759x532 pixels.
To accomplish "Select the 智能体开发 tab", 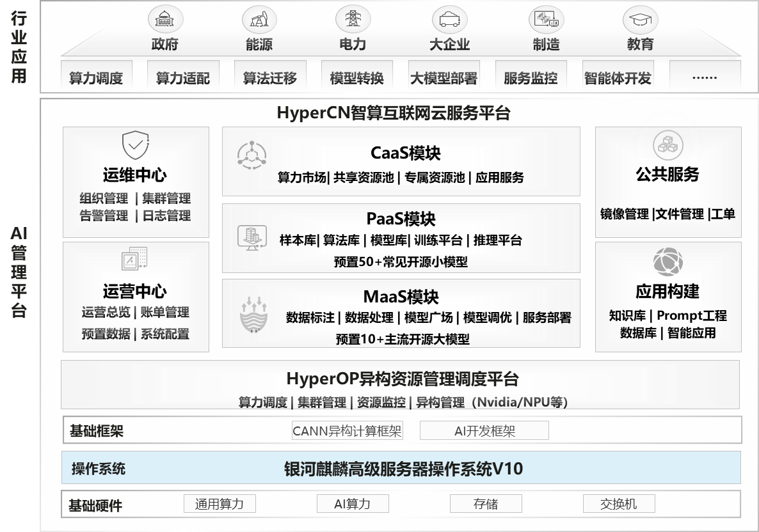I will [618, 78].
